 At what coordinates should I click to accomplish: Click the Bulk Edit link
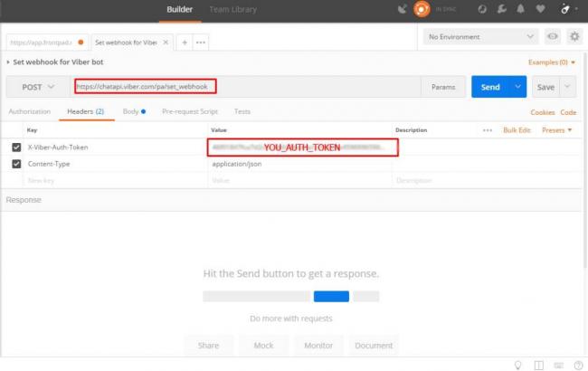coord(517,130)
